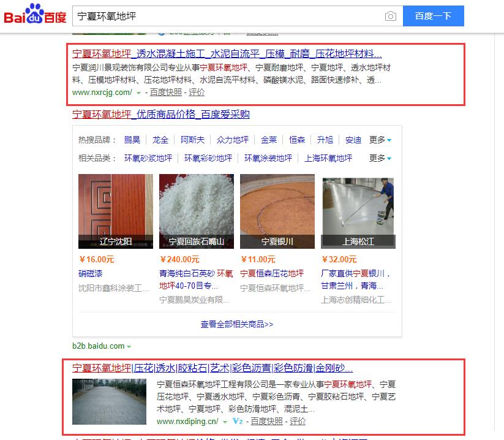The width and height of the screenshot is (504, 440).
Task: Expand 更多 in the 相关品类 row
Action: pyautogui.click(x=380, y=158)
